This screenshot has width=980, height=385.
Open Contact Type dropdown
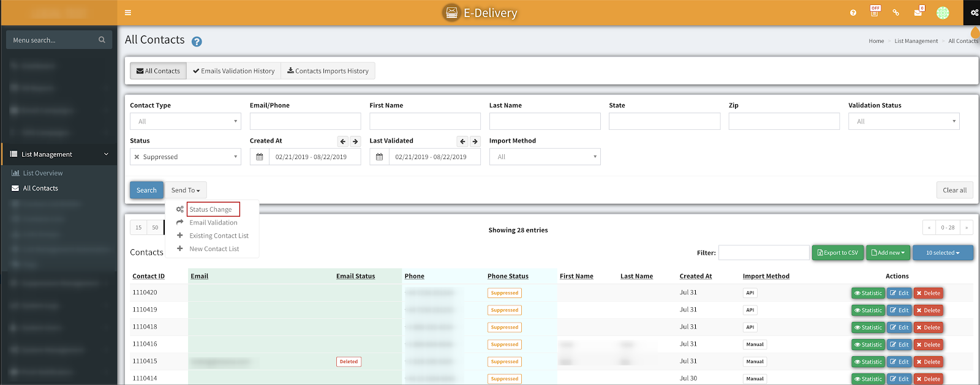coord(186,121)
